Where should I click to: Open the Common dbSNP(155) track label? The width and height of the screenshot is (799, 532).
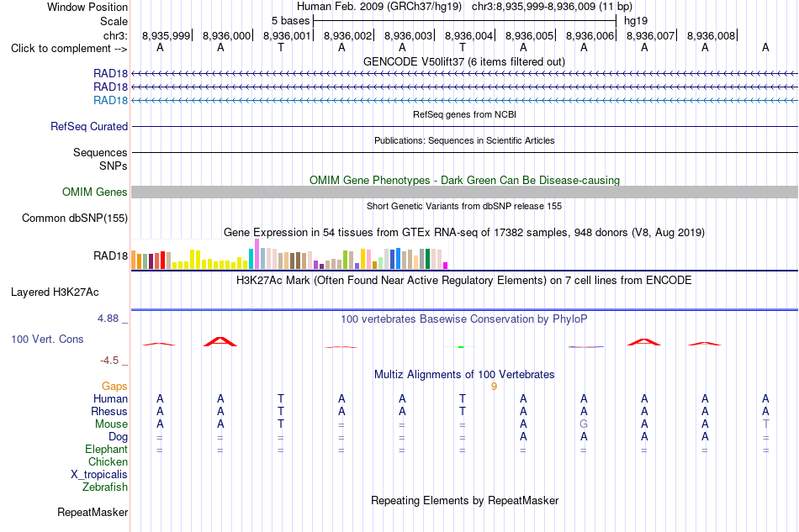point(74,218)
